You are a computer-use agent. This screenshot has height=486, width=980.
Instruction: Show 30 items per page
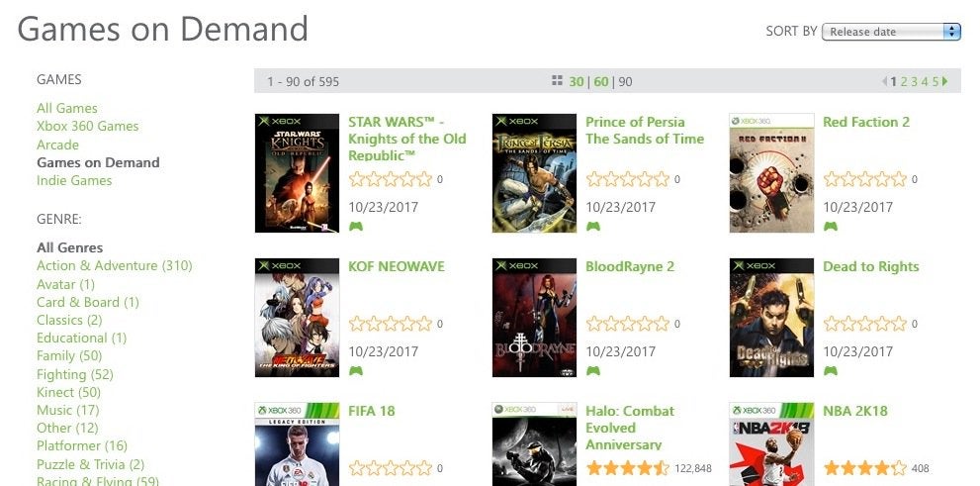[577, 81]
